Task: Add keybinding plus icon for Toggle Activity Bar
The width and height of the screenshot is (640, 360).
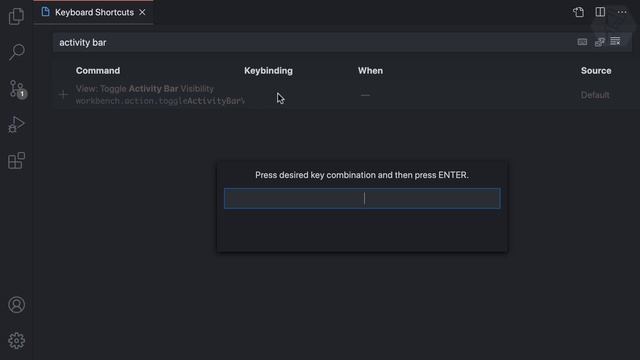Action: 63,95
